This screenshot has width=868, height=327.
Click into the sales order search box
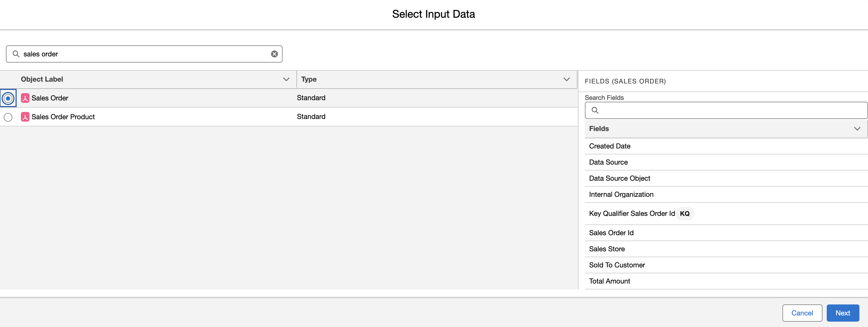[x=145, y=54]
